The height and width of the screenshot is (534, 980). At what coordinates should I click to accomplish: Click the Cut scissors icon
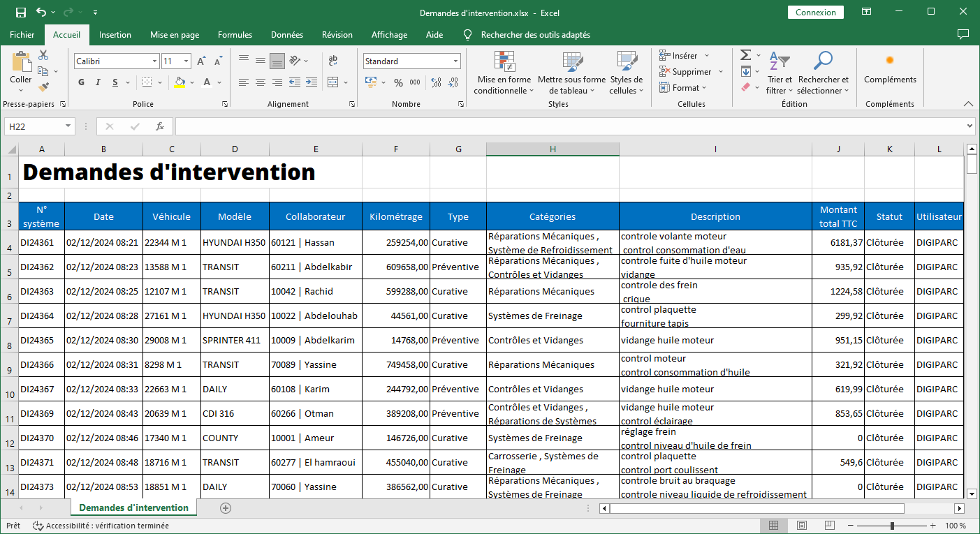pyautogui.click(x=43, y=55)
